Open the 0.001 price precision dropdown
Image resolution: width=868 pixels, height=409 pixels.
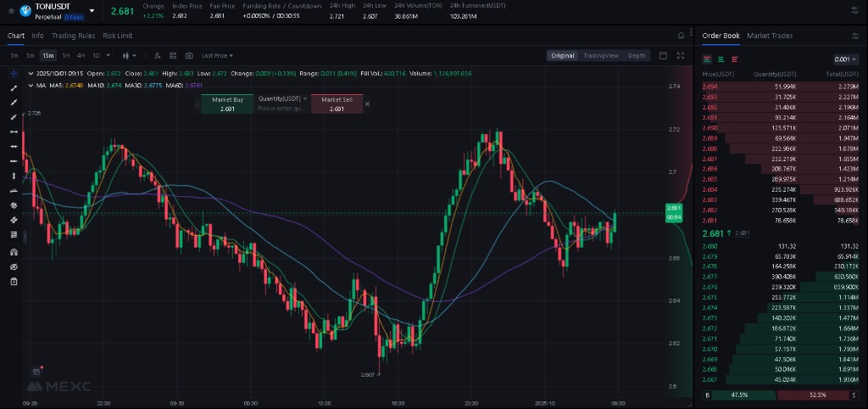(x=846, y=59)
